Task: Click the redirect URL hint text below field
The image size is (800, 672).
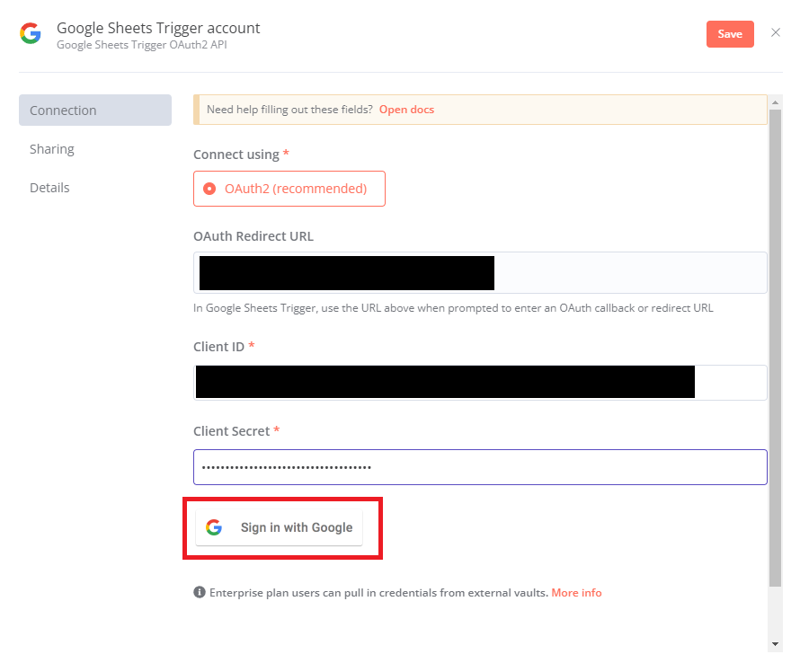Action: [453, 308]
